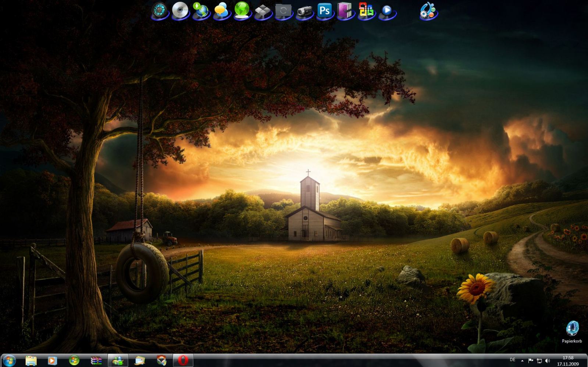Open the messenger chat bubble dock icon
588x367 pixels.
(x=221, y=10)
